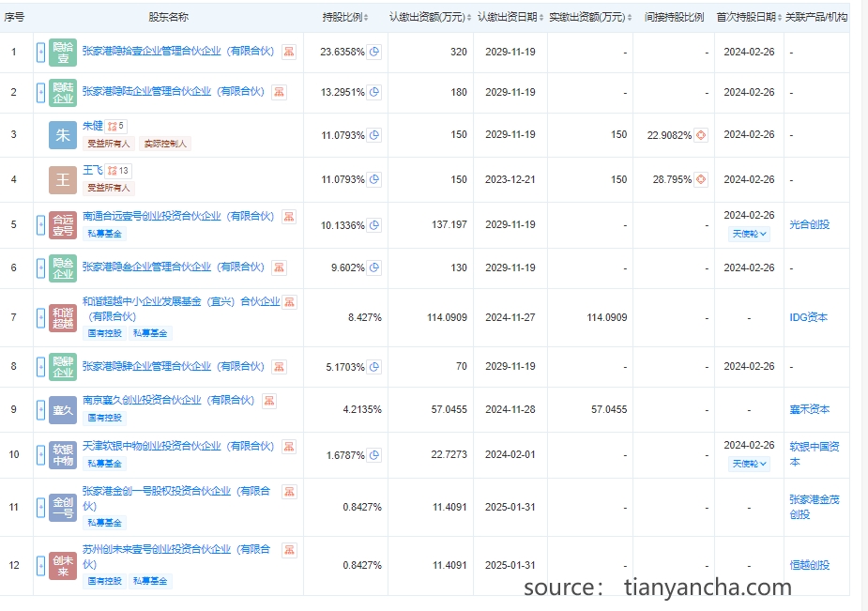Open 张家港隐陆企业管理合伙企业 link
The image size is (868, 611).
pos(173,92)
